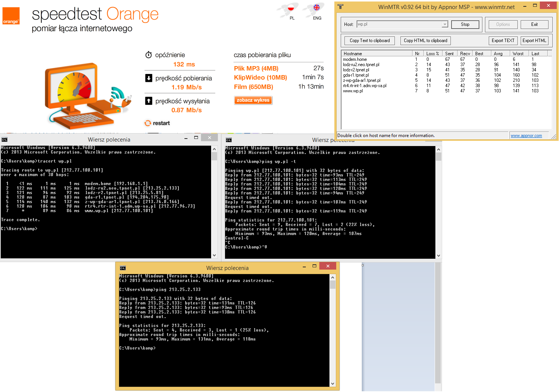The height and width of the screenshot is (392, 559).
Task: Click zobacz wykres button
Action: coord(253,100)
